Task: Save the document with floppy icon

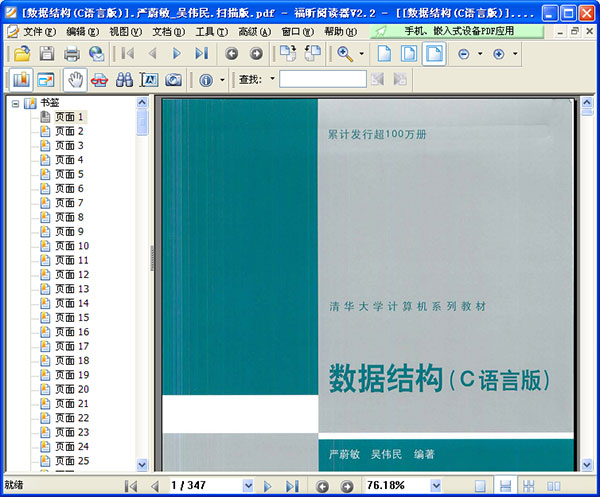Action: pos(47,54)
